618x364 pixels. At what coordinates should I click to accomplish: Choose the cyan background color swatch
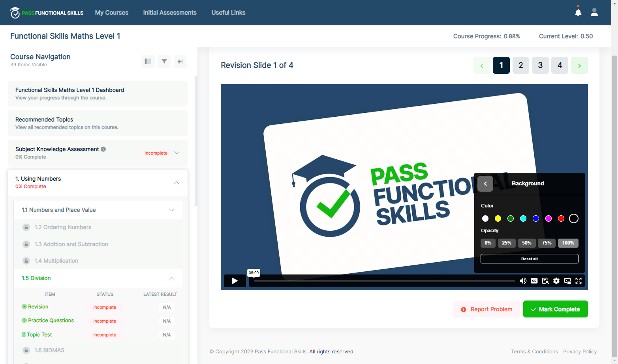tap(523, 218)
